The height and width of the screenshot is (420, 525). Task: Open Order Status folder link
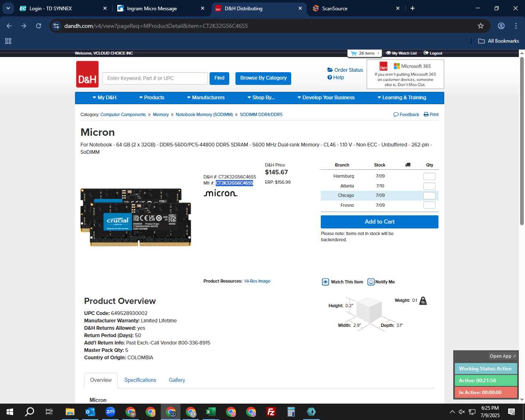tap(345, 70)
